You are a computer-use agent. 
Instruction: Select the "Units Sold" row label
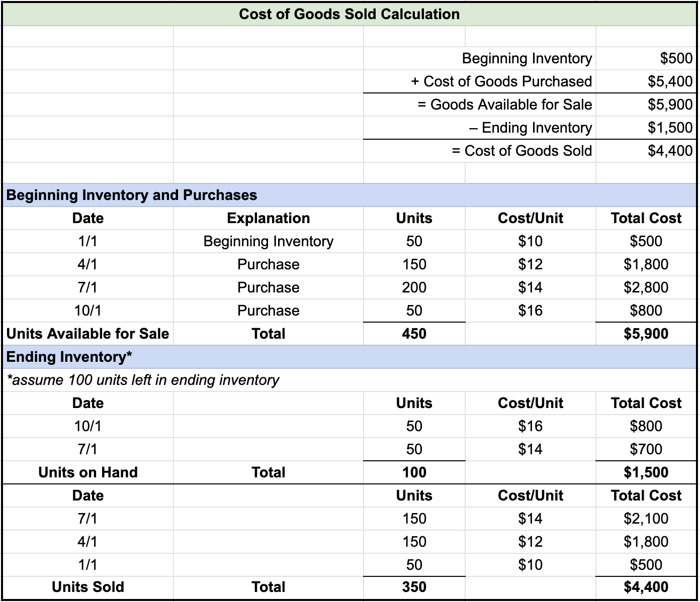88,587
